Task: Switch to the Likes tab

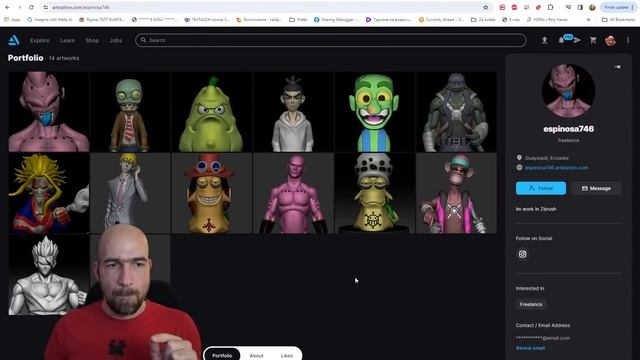Action: point(287,356)
